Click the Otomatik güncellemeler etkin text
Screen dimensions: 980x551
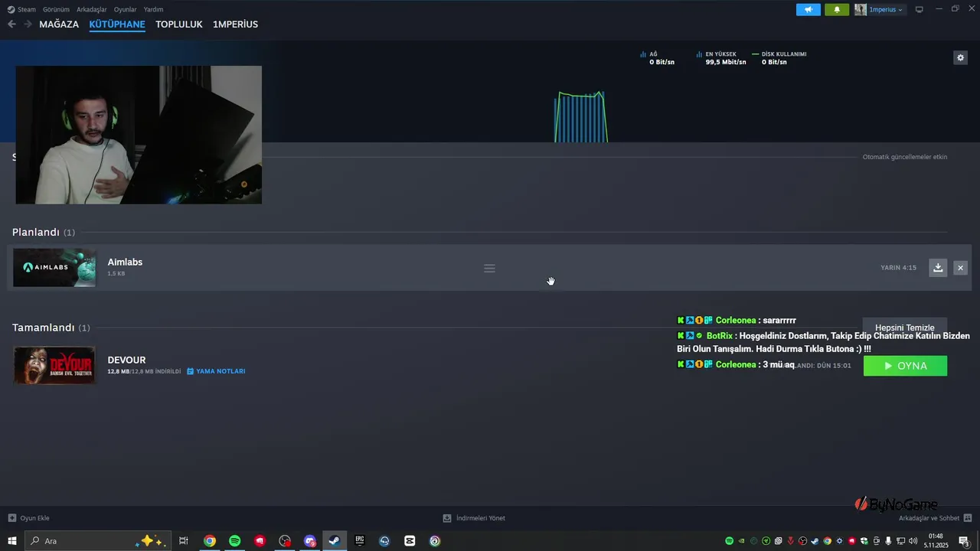pos(905,157)
